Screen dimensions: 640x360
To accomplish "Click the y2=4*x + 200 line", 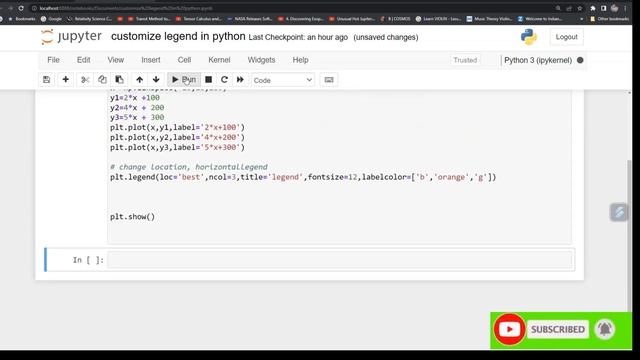I will 137,108.
